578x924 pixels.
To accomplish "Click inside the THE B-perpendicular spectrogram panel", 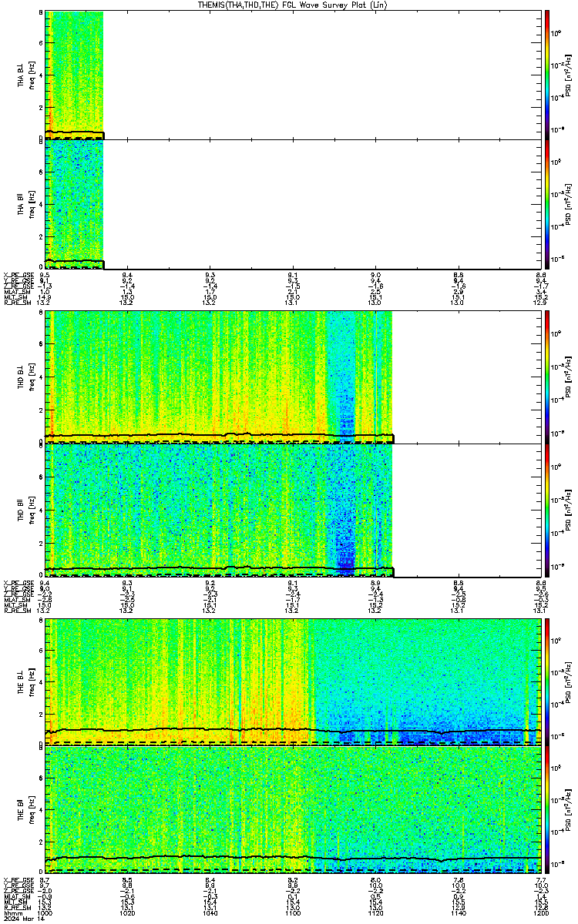I will coord(293,682).
